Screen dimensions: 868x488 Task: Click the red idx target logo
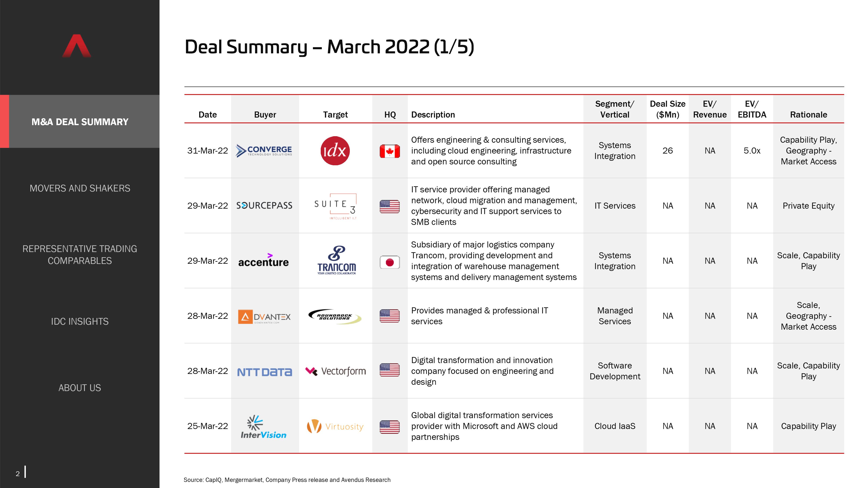point(335,151)
